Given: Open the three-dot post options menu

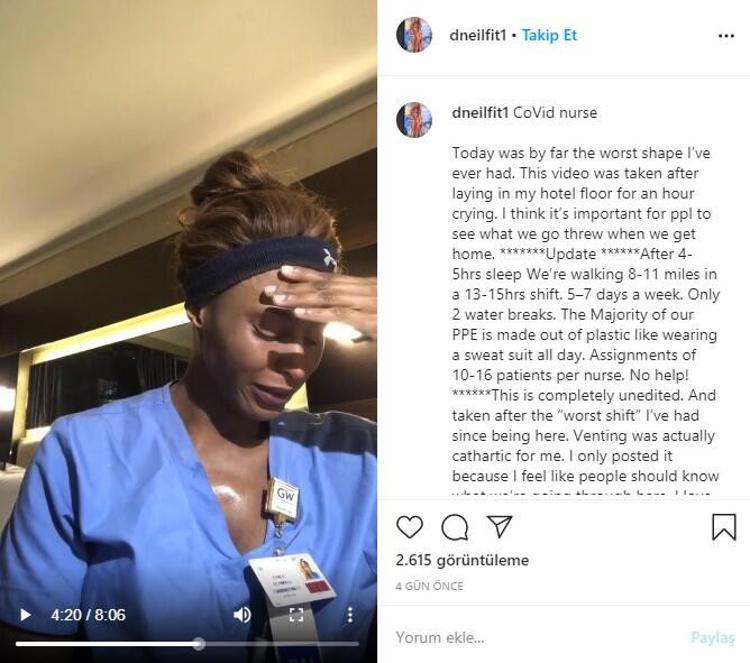Looking at the screenshot, I should point(726,36).
